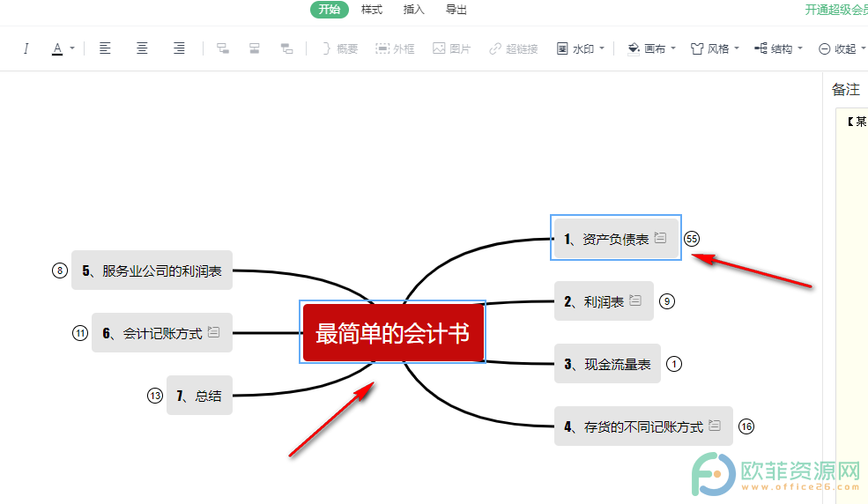Open the structure (结构) dropdown
The image size is (868, 504).
point(778,48)
